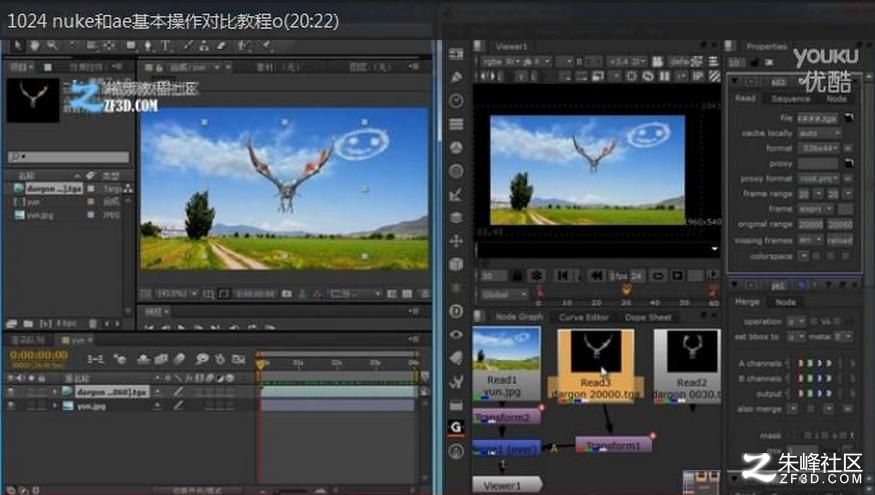The image size is (875, 495).
Task: Click Nuke viewer IP input process button
Action: pyautogui.click(x=698, y=76)
